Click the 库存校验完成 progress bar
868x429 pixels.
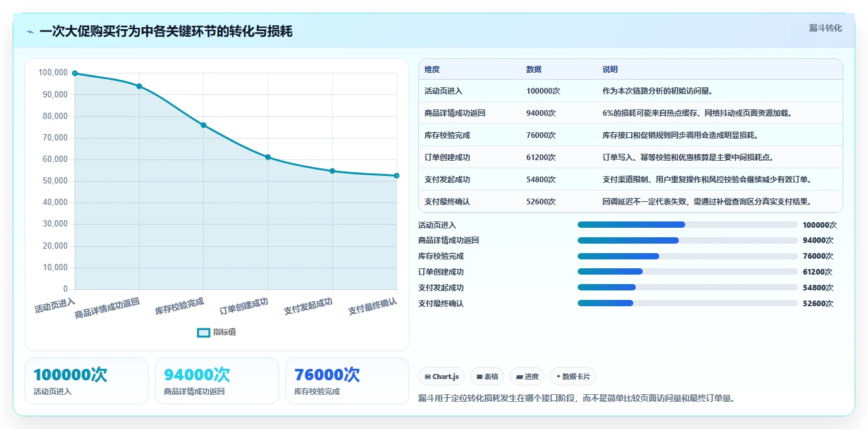[687, 256]
